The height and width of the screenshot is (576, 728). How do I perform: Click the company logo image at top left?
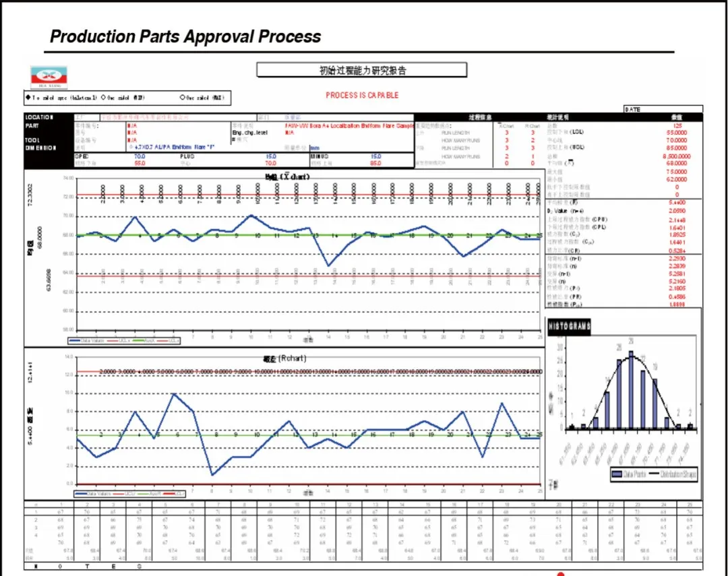(x=49, y=77)
